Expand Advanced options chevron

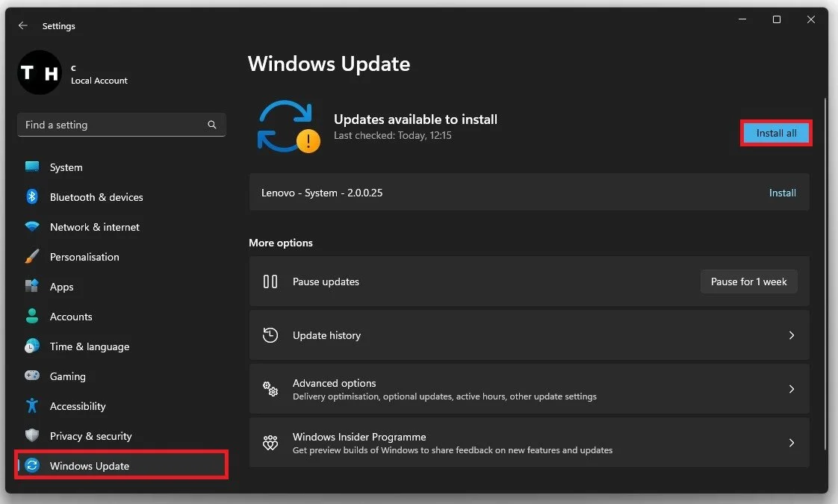(x=792, y=388)
